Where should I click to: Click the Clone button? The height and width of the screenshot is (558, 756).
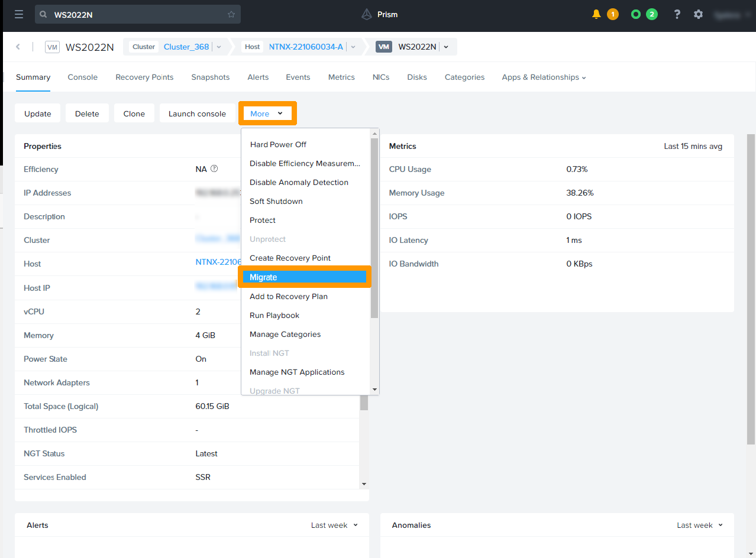[134, 113]
